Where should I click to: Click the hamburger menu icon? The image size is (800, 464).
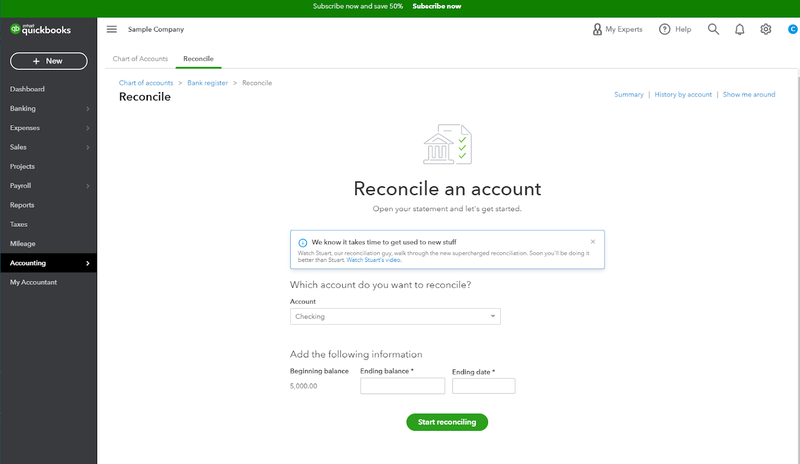[111, 30]
